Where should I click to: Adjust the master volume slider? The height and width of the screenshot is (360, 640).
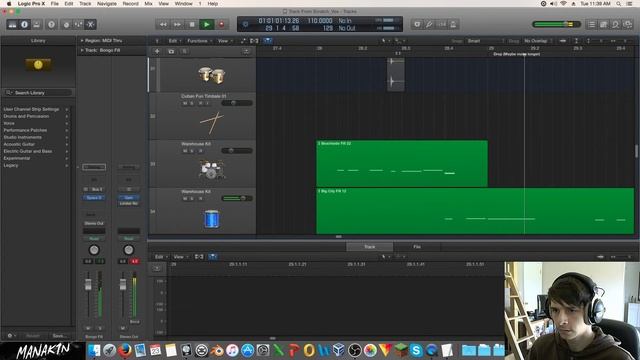click(557, 24)
